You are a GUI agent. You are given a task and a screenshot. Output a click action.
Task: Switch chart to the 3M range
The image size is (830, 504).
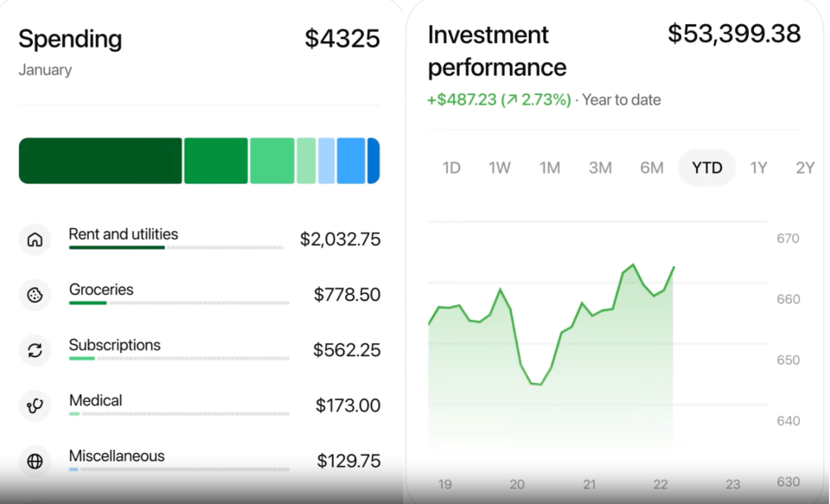[600, 168]
